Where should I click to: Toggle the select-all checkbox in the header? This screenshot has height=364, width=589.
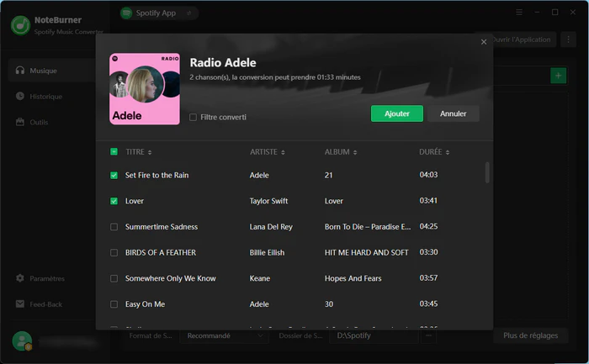[114, 151]
